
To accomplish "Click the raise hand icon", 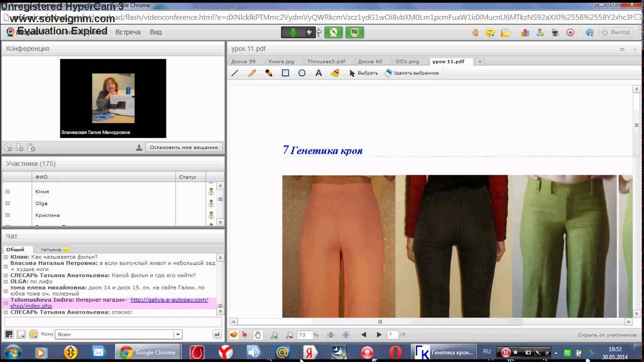I will pos(475,33).
